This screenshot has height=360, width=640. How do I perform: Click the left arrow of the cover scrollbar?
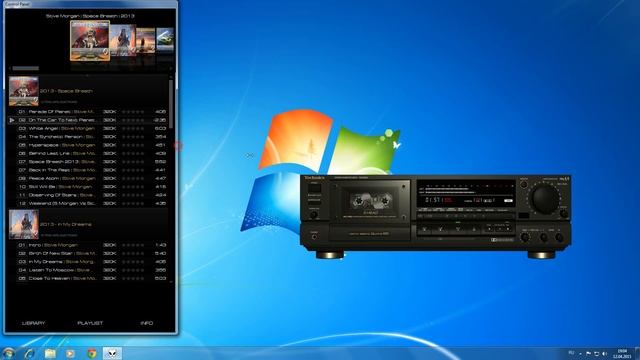pyautogui.click(x=10, y=68)
